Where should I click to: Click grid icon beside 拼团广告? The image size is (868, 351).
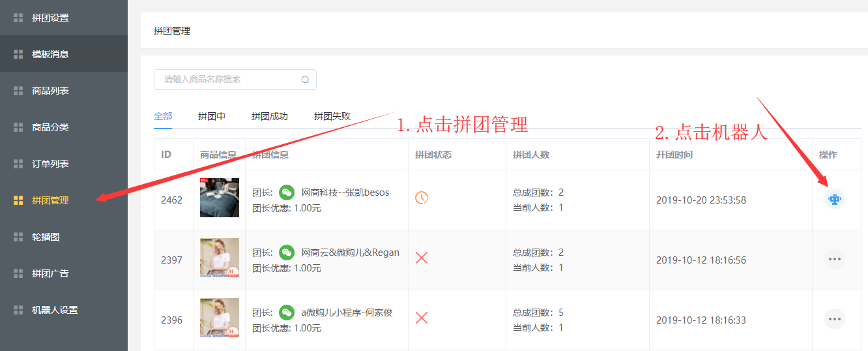point(18,273)
